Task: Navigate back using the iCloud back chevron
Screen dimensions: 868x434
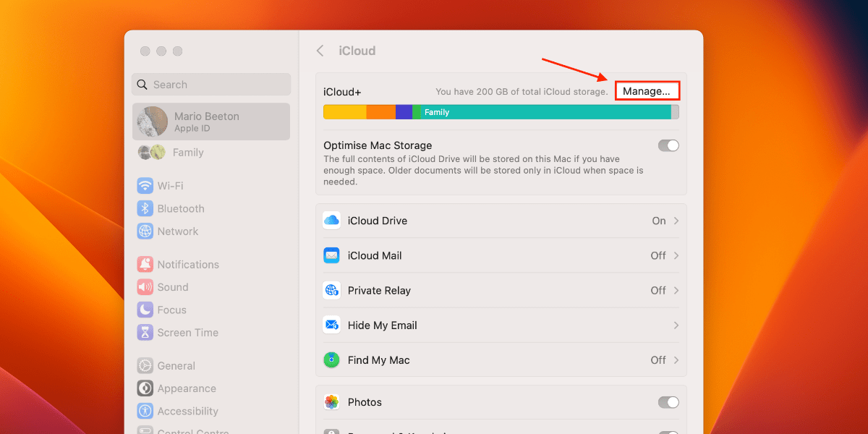Action: click(320, 51)
